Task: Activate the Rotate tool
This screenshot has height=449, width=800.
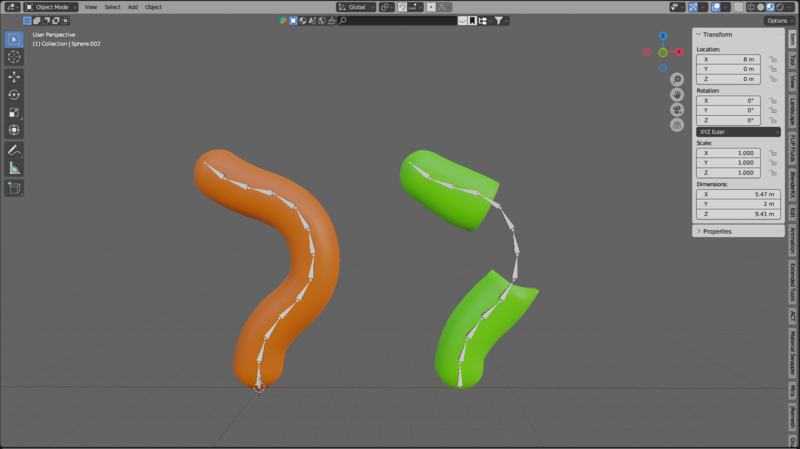Action: pos(14,94)
